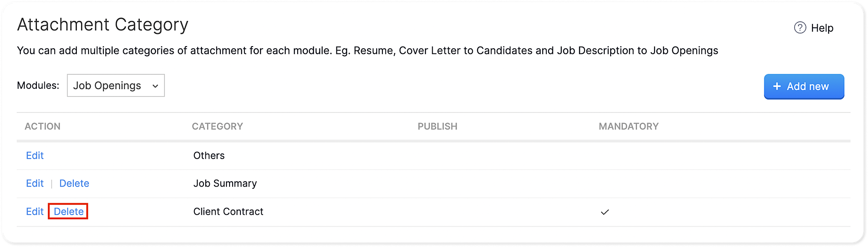
Task: Select the Client Contract category name
Action: click(228, 212)
